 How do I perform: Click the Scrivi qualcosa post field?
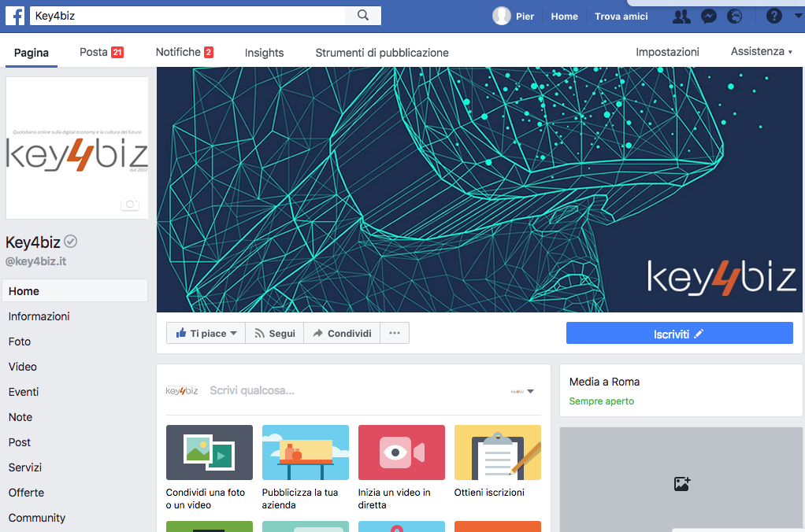click(x=252, y=390)
